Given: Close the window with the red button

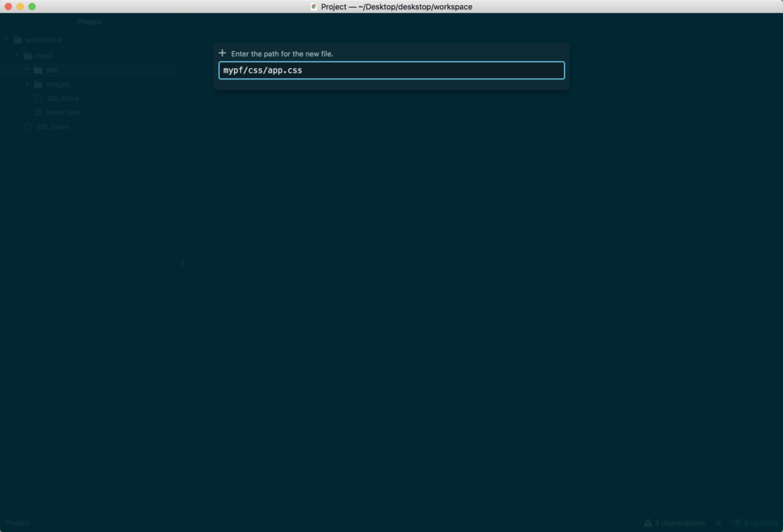Looking at the screenshot, I should (8, 6).
